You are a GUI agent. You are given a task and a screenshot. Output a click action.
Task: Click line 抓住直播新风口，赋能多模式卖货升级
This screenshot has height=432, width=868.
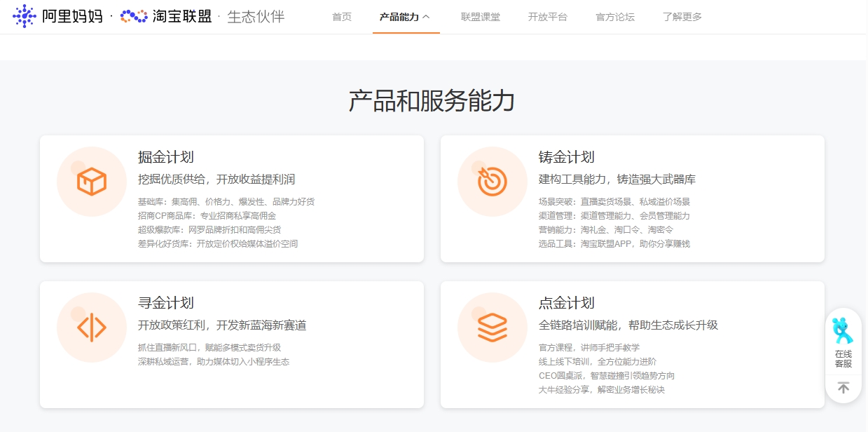[x=209, y=348]
